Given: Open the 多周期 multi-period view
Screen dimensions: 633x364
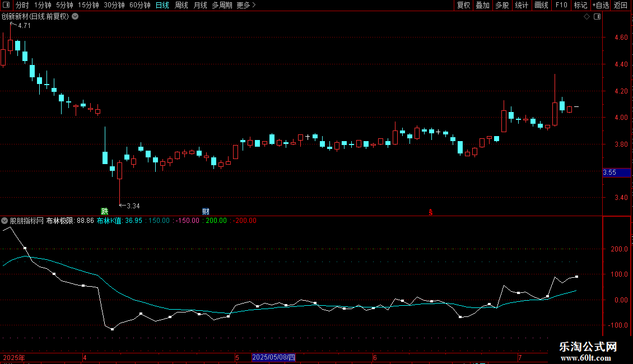Looking at the screenshot, I should (x=222, y=5).
